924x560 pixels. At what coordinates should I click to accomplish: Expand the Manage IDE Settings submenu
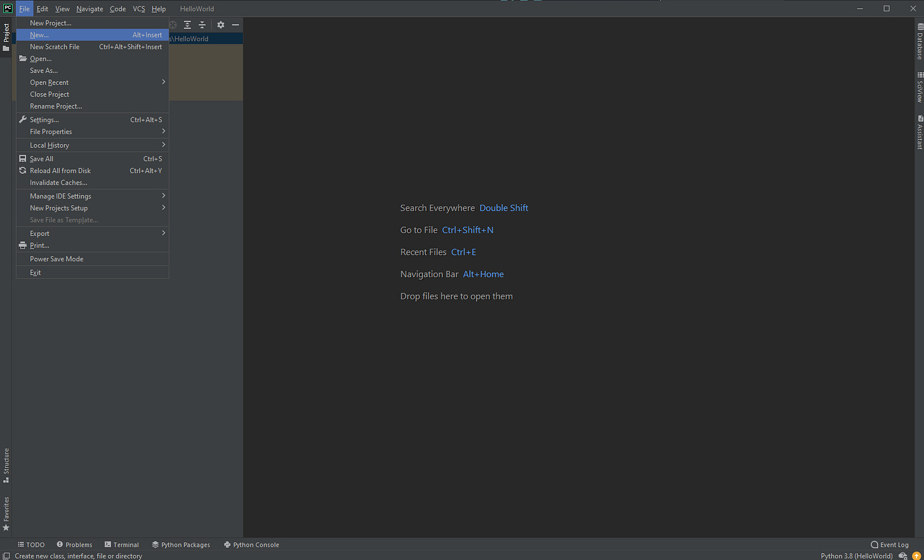click(93, 196)
